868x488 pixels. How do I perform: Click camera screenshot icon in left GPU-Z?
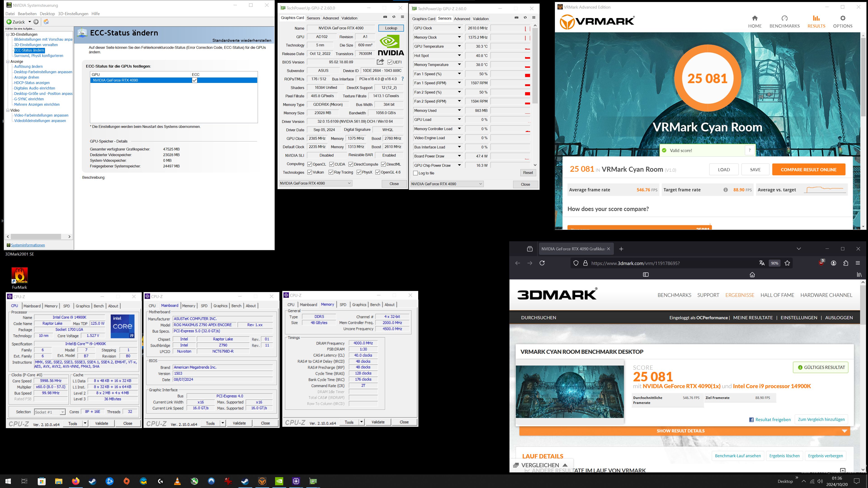385,17
